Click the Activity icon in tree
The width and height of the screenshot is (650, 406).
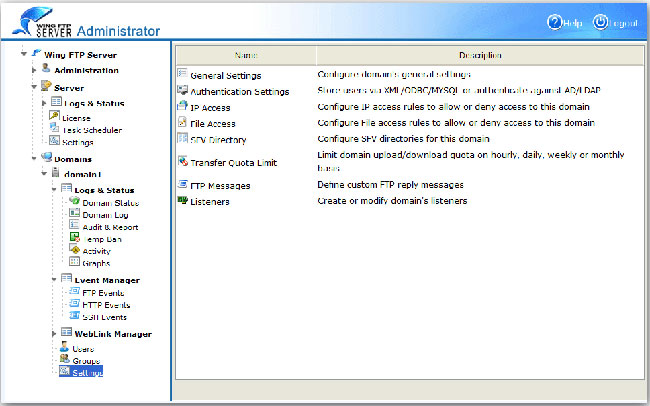75,249
